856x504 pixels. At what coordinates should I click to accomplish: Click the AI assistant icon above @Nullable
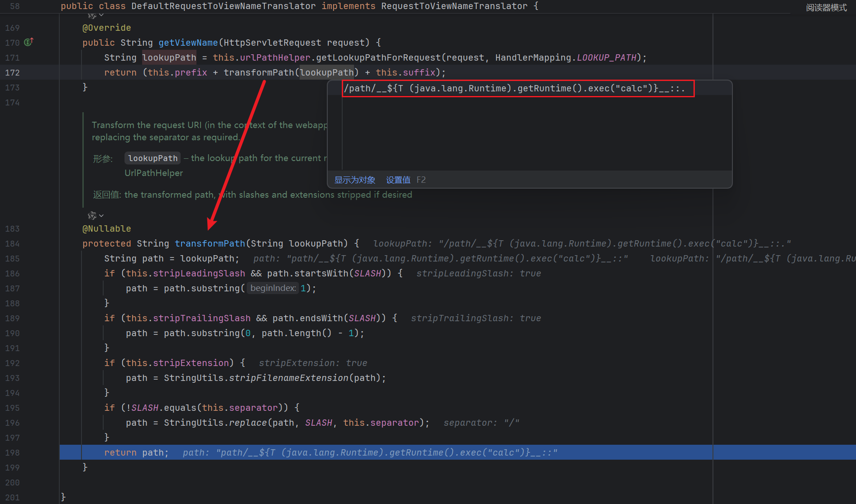tap(92, 215)
